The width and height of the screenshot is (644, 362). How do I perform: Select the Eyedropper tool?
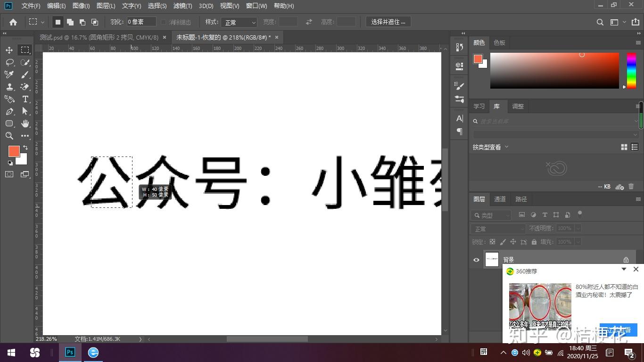[9, 74]
